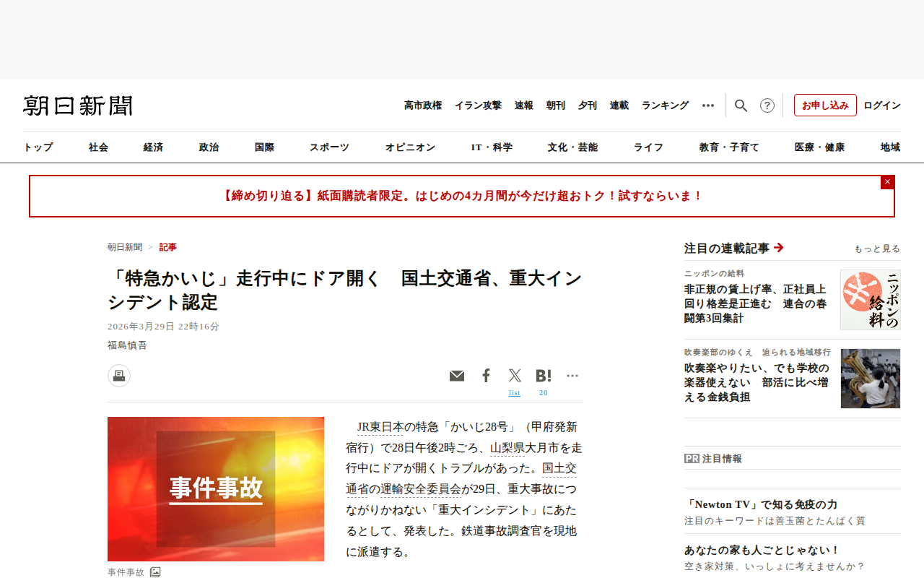Open the 非正規の賃上げ率 article headline
924x578 pixels.
[756, 303]
